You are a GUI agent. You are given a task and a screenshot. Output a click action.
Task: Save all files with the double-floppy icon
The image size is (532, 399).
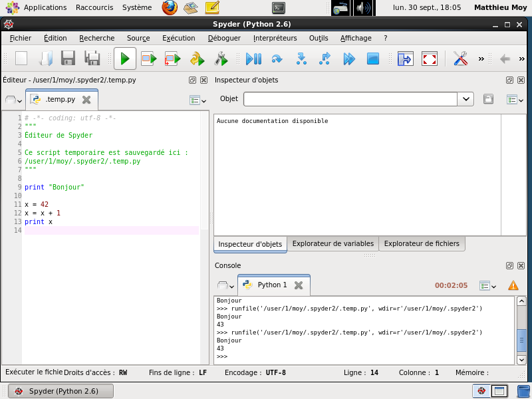click(x=92, y=59)
